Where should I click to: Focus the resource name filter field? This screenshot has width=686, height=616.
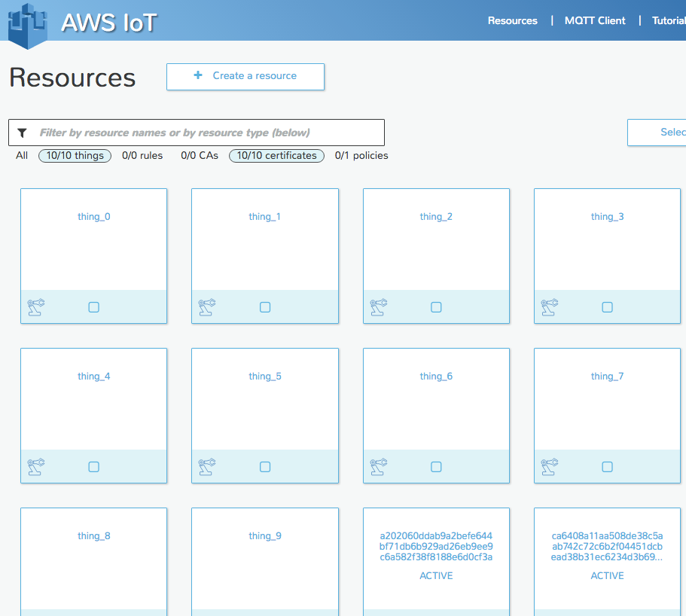(x=207, y=133)
